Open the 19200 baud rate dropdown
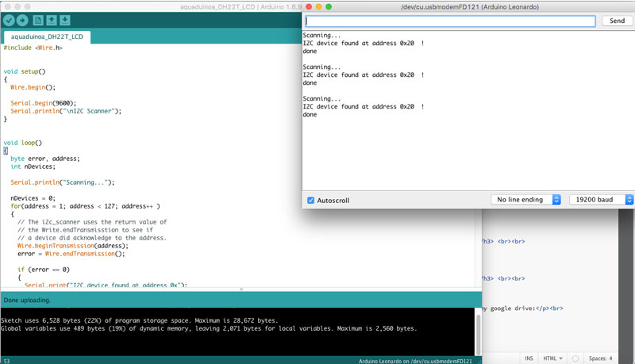This screenshot has width=635, height=364. click(x=601, y=199)
